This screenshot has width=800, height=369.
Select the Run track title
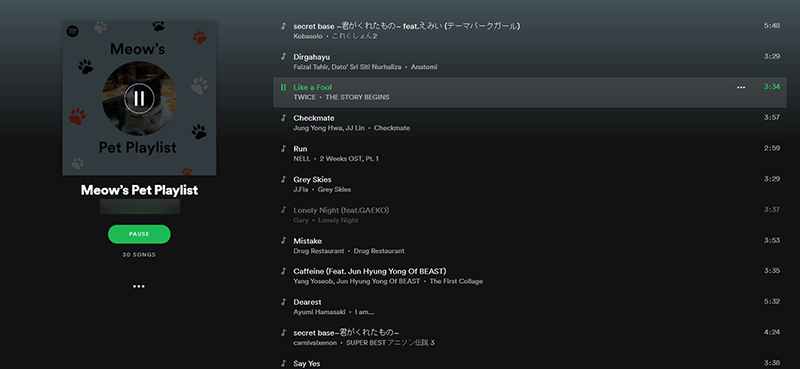pyautogui.click(x=300, y=149)
